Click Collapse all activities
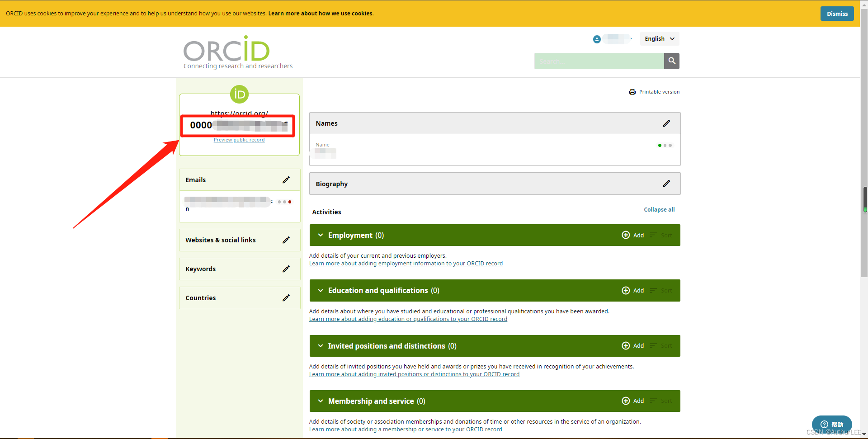The height and width of the screenshot is (439, 868). coord(659,210)
